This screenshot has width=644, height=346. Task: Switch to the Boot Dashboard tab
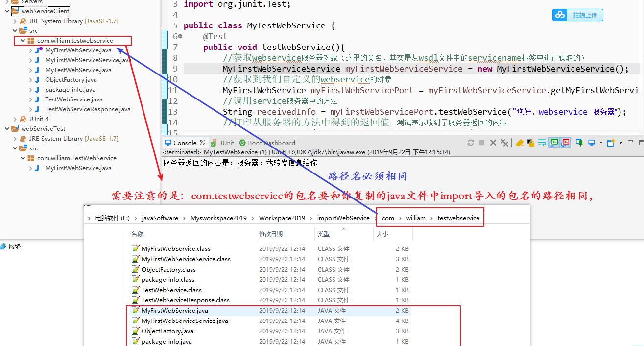[267, 143]
